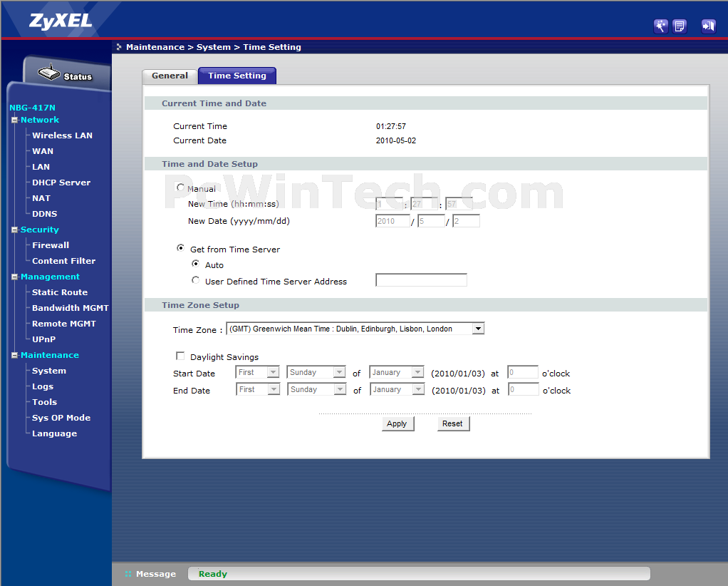Click the time server address field

coord(421,280)
